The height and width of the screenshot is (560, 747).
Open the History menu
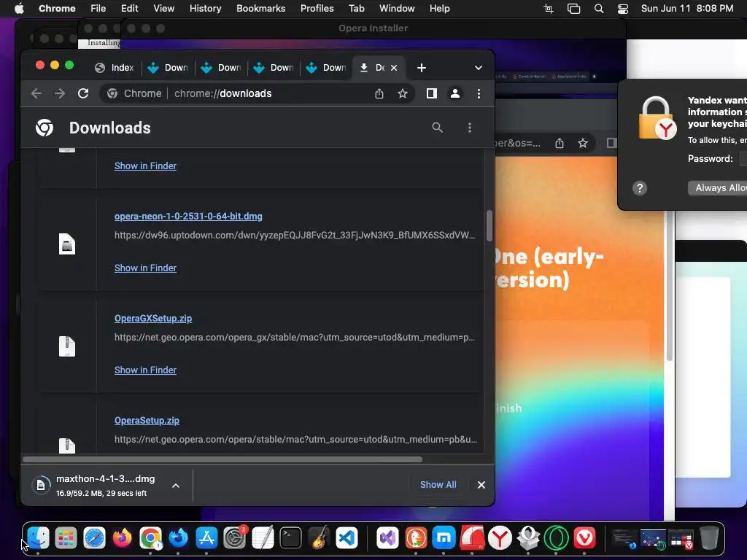205,9
